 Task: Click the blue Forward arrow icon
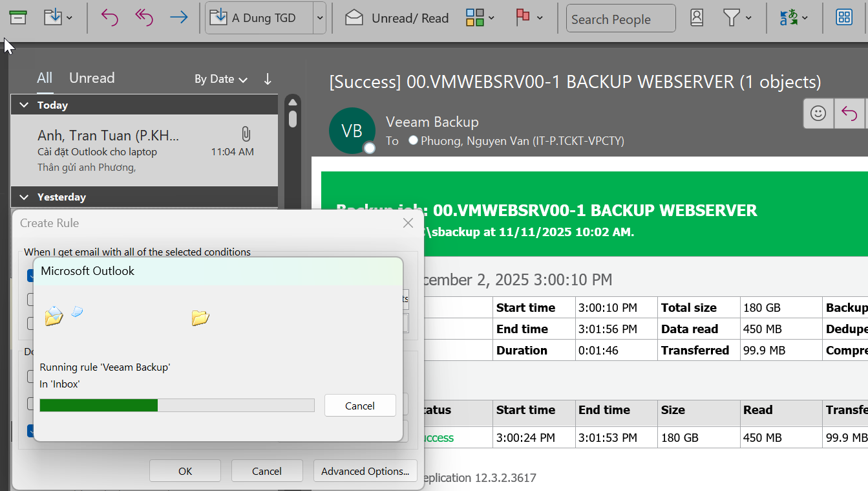pos(178,17)
